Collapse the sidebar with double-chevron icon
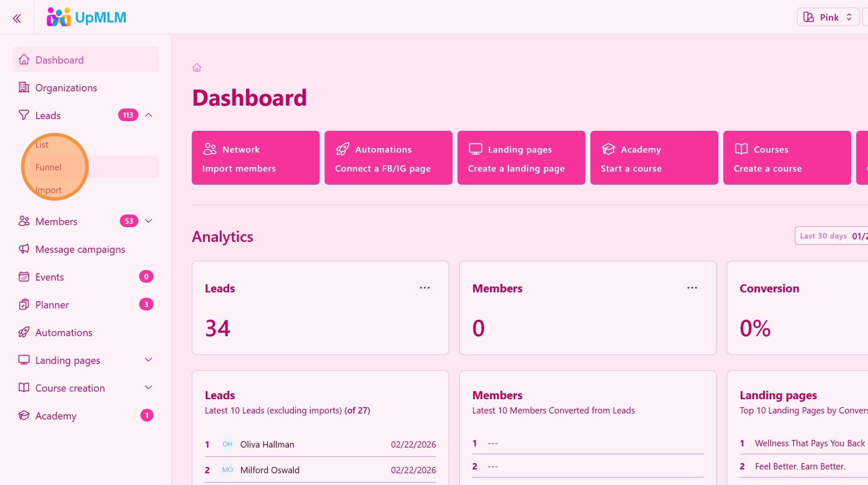 (x=17, y=18)
